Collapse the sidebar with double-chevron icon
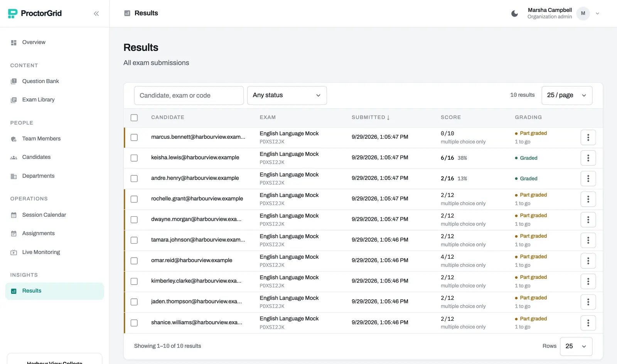The width and height of the screenshot is (617, 364). coord(96,13)
